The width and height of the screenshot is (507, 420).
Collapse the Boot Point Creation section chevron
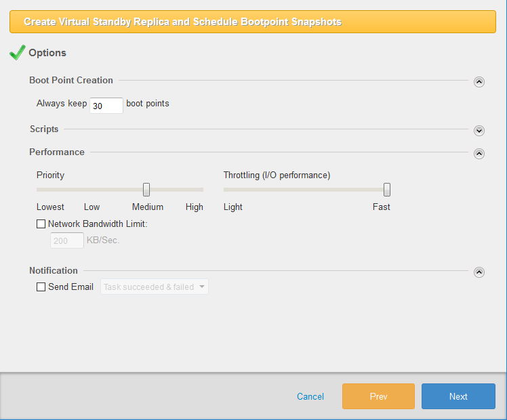[479, 82]
